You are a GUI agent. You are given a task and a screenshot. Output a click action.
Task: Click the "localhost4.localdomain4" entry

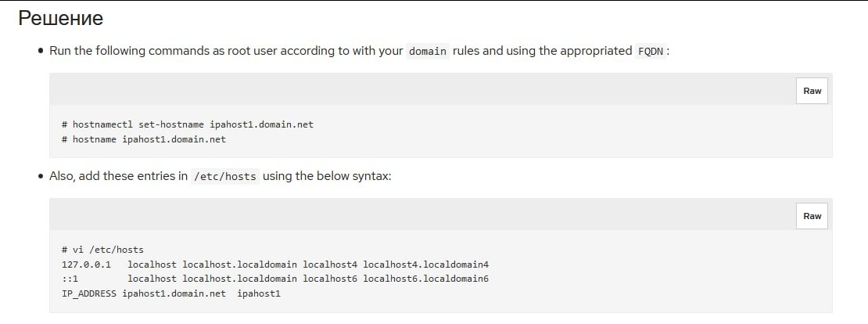pos(425,265)
